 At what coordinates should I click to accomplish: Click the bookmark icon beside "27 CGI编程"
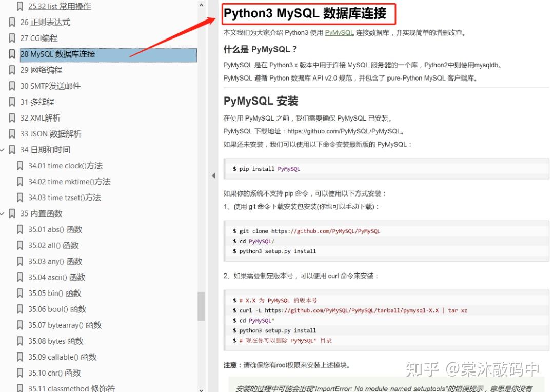pyautogui.click(x=11, y=38)
